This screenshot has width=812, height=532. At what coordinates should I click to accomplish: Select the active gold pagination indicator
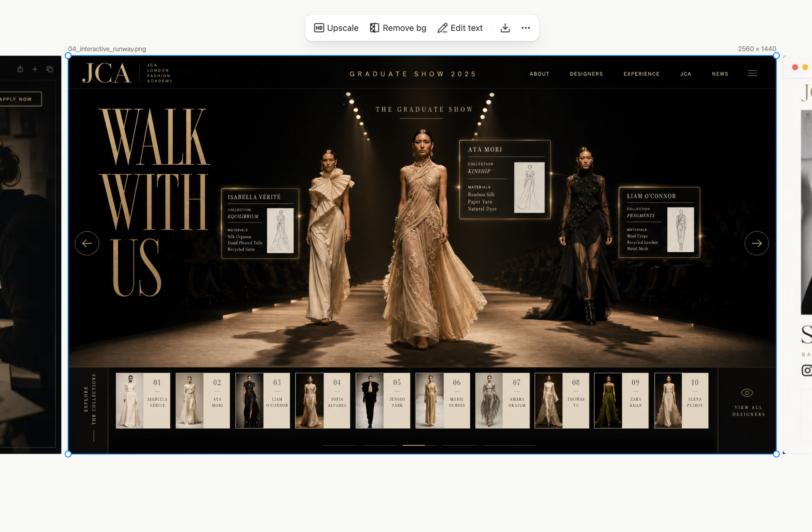click(x=414, y=445)
